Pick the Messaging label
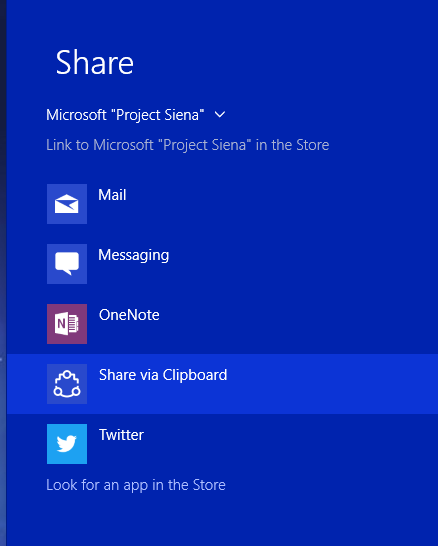This screenshot has height=546, width=438. (134, 255)
